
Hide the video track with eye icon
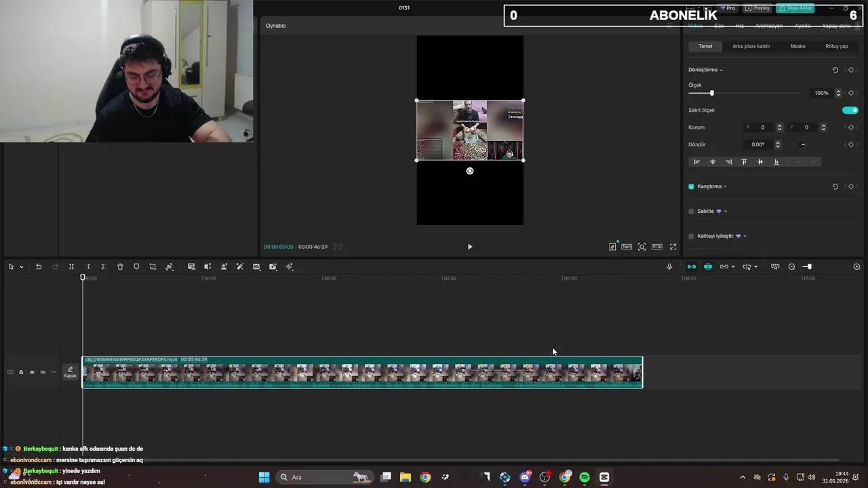(x=32, y=372)
